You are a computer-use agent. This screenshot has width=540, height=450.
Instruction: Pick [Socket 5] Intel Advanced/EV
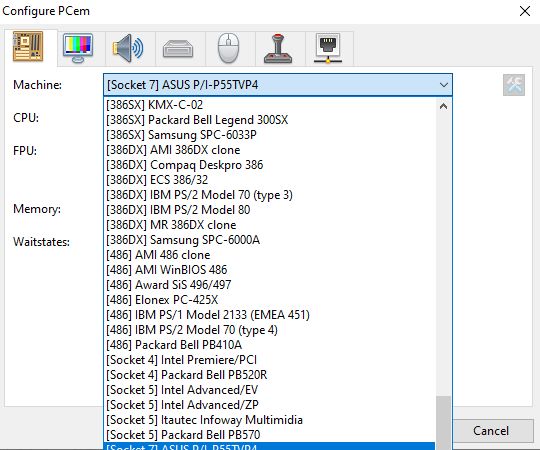tap(270, 390)
